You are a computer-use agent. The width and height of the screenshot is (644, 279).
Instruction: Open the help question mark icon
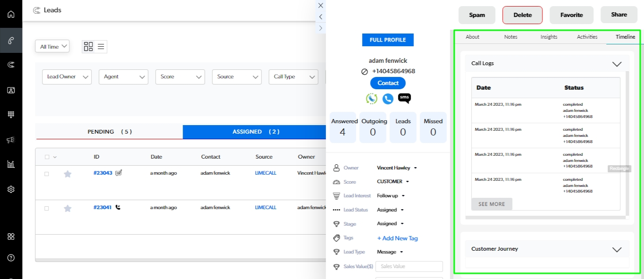click(11, 258)
